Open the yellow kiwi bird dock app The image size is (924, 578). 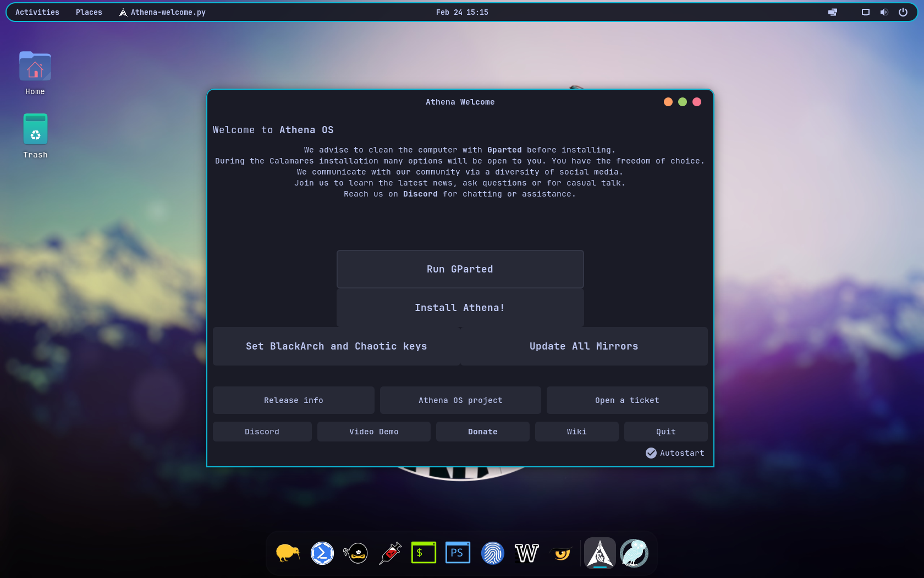point(288,553)
